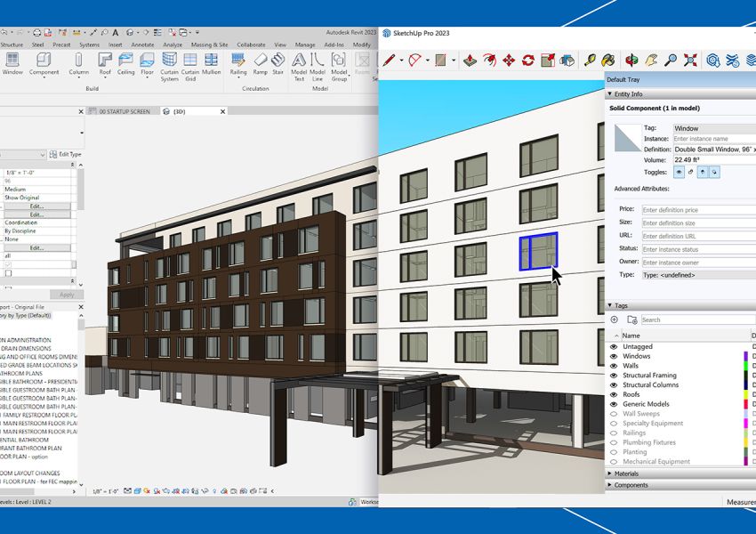Open the Systems tab in Revit
The height and width of the screenshot is (534, 756).
pos(89,44)
